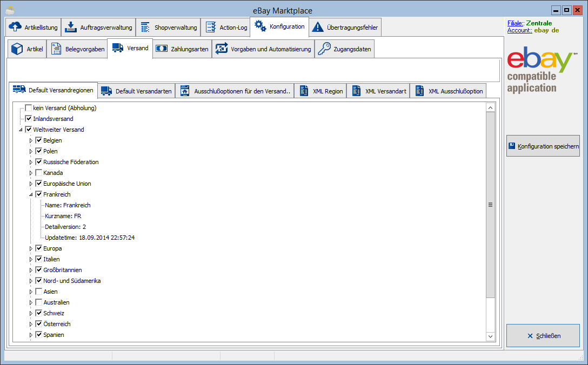
Task: Click the Übertragungsfehler warning triangle icon
Action: click(x=318, y=27)
